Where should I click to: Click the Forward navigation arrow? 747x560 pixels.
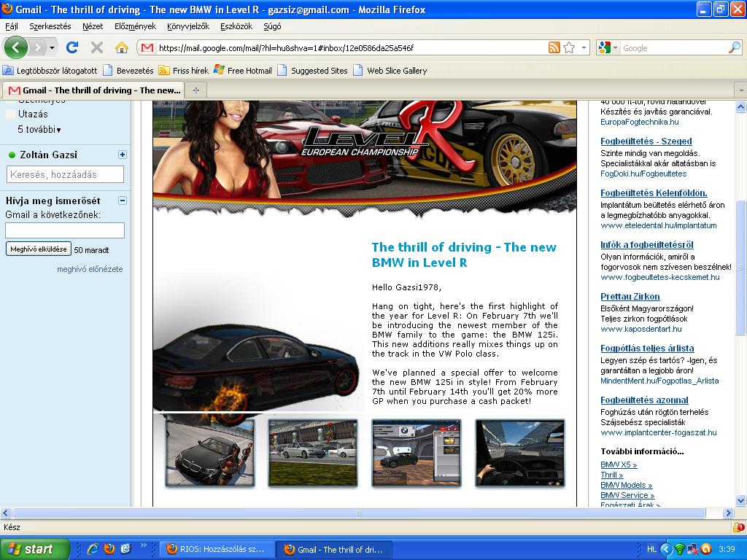(x=38, y=47)
